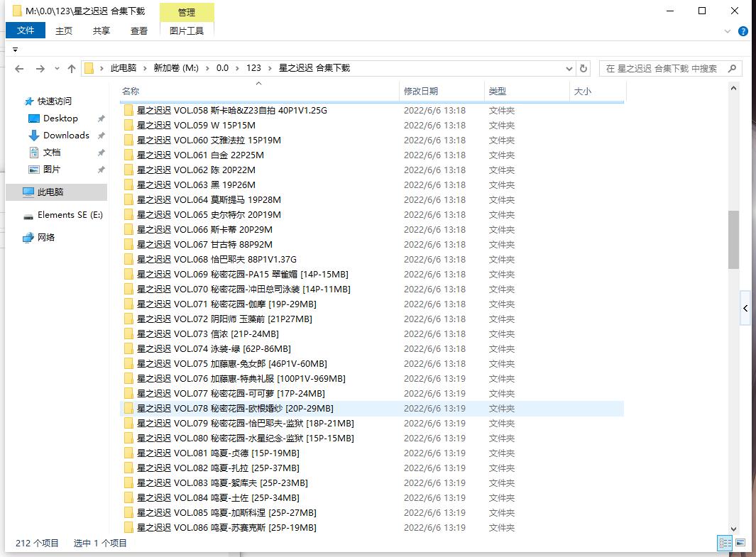Image resolution: width=756 pixels, height=557 pixels.
Task: Select 快速访问 in the navigation pane
Action: (55, 101)
